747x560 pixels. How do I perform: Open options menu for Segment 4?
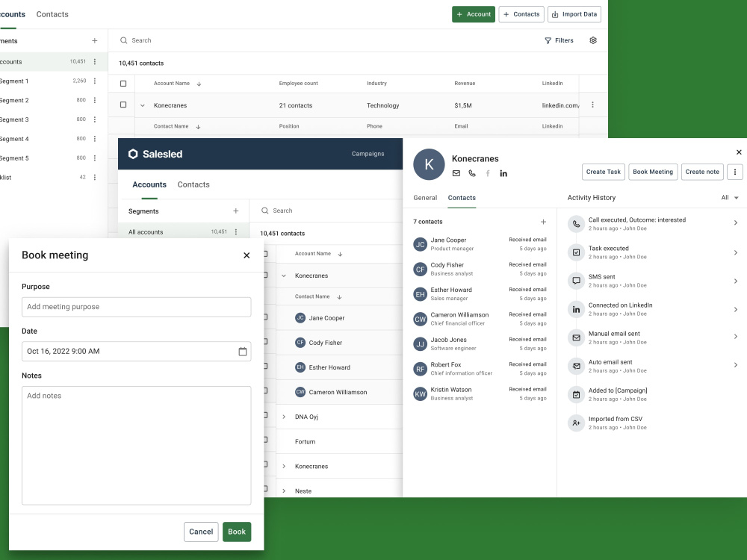(95, 139)
